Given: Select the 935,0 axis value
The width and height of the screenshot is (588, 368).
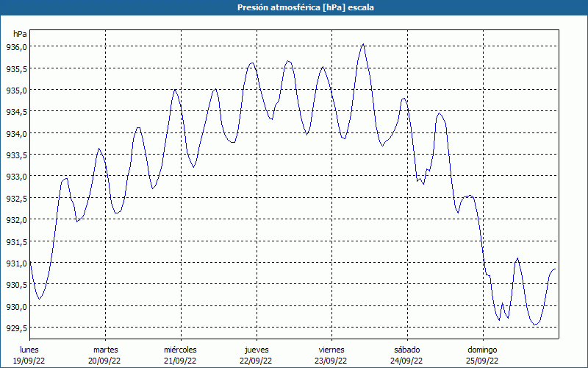Looking at the screenshot, I should 16,90.
